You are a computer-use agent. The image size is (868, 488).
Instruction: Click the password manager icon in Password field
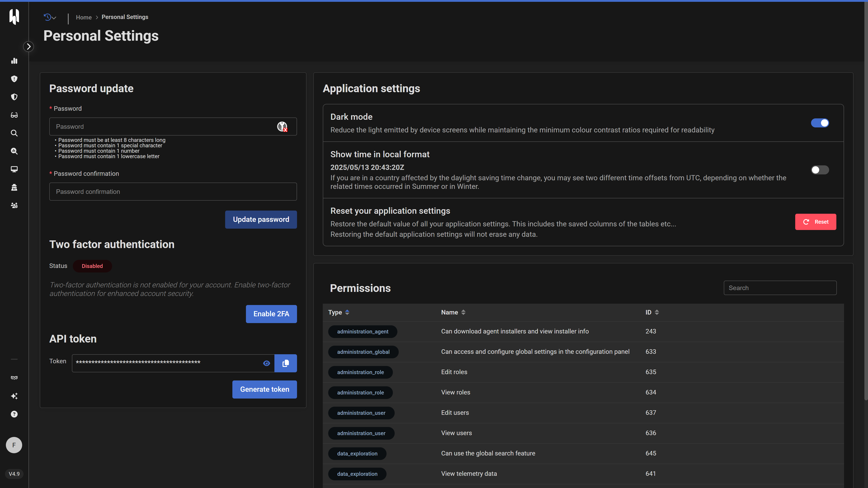pos(282,127)
